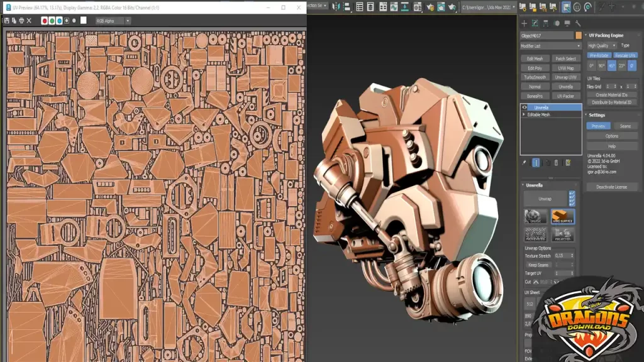This screenshot has width=644, height=362.
Task: Expand the Editable Mesh stack entry
Action: tap(523, 115)
